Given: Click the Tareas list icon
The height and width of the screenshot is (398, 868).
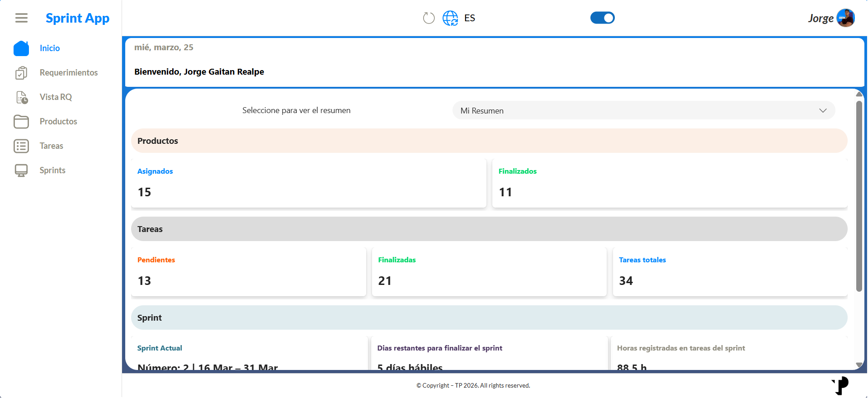Looking at the screenshot, I should click(21, 146).
